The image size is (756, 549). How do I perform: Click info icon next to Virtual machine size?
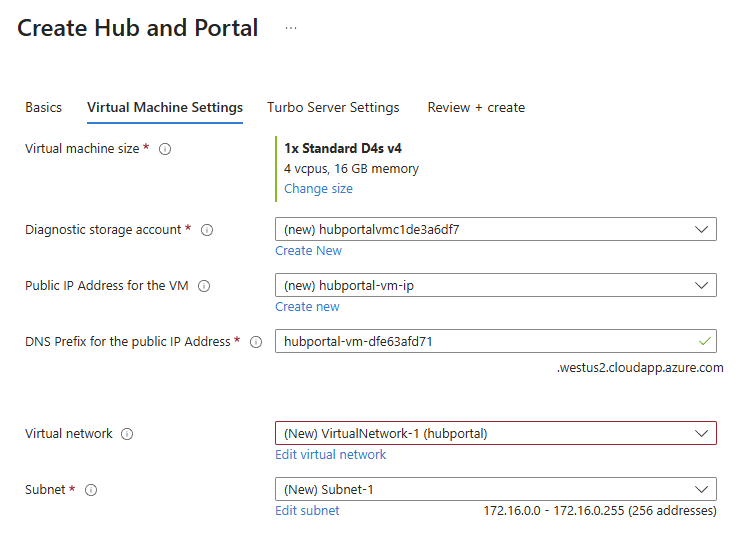[x=165, y=149]
